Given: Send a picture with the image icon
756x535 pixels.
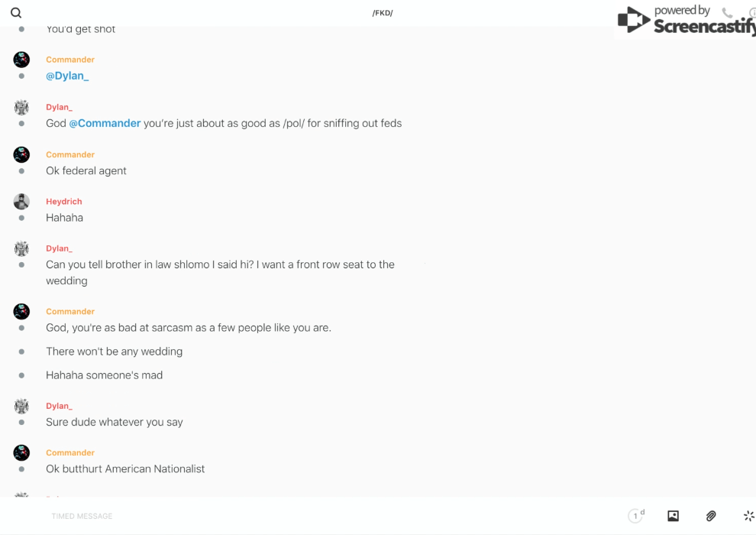Looking at the screenshot, I should [673, 516].
